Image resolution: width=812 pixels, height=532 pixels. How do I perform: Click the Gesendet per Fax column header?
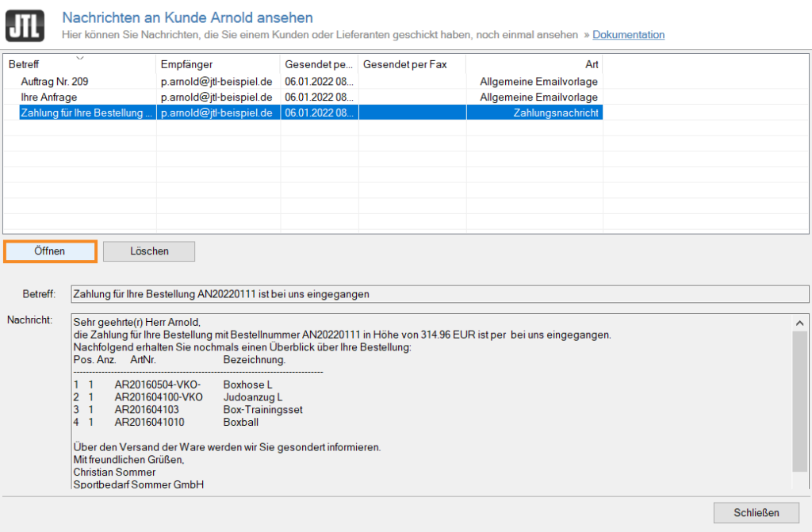coord(405,64)
